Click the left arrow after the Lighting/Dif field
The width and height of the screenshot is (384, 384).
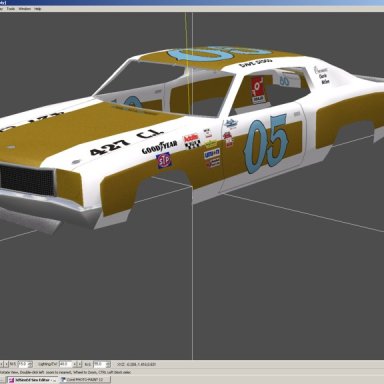click(75, 364)
